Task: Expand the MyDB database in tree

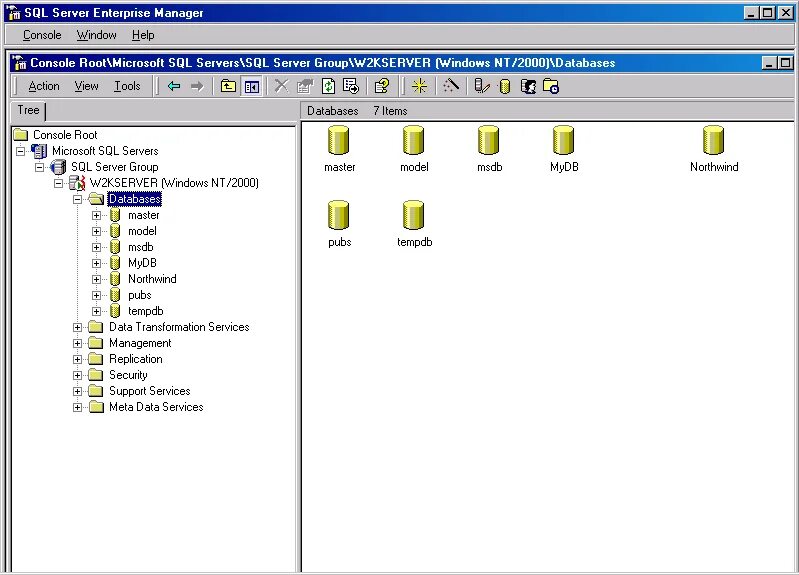Action: coord(96,263)
